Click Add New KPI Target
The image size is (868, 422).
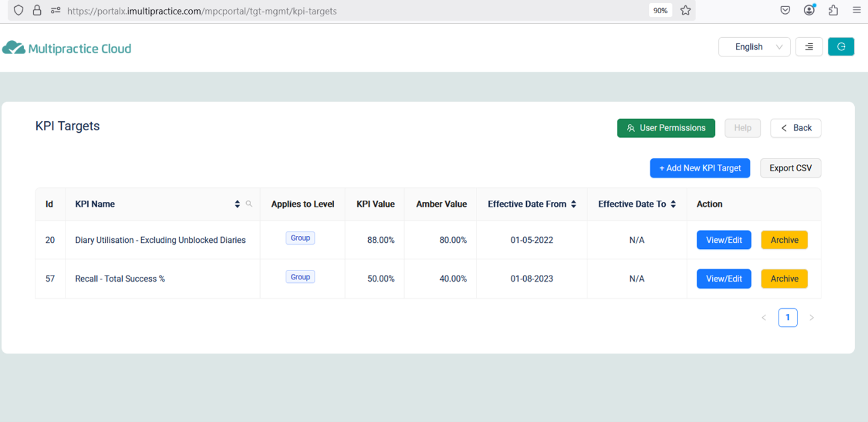tap(700, 168)
